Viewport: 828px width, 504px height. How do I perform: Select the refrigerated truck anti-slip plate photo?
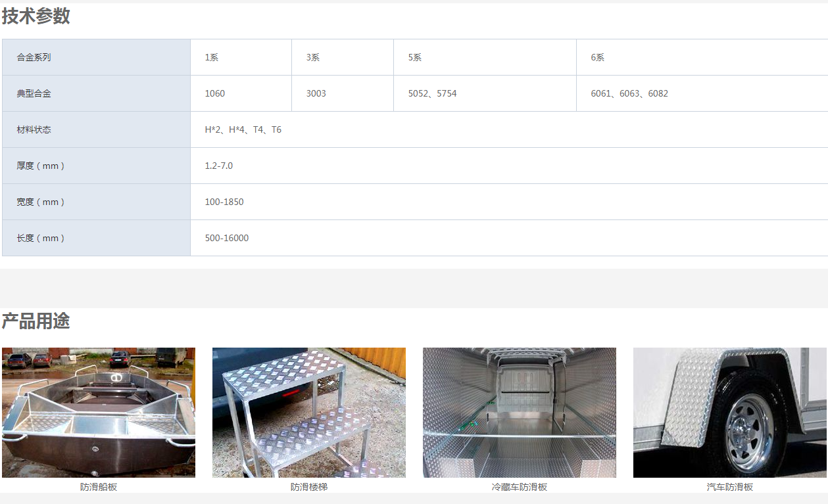tap(519, 412)
